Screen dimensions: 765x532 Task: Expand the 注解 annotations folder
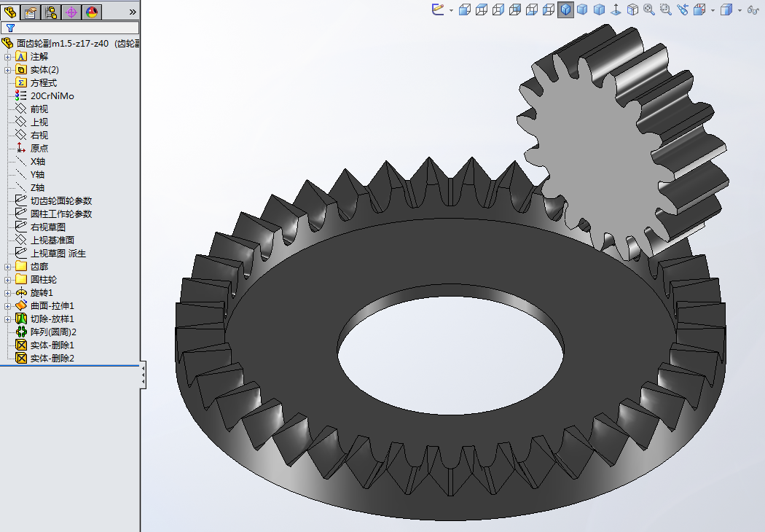[x=7, y=57]
